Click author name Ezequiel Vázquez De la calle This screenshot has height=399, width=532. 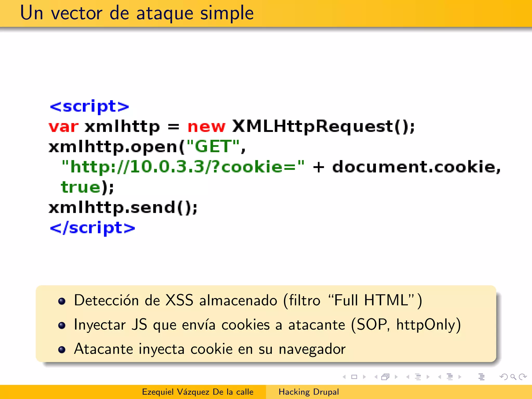(x=198, y=392)
